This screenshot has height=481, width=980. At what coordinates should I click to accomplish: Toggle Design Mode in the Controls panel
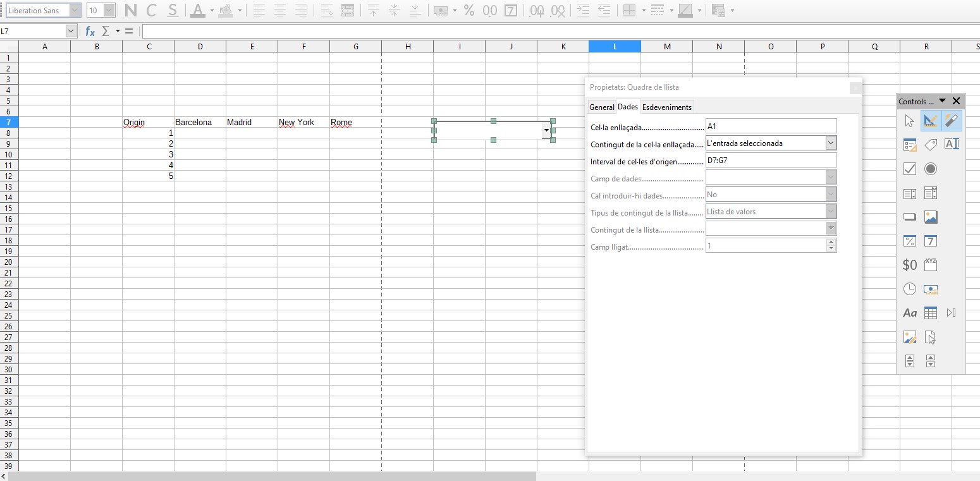(x=930, y=120)
